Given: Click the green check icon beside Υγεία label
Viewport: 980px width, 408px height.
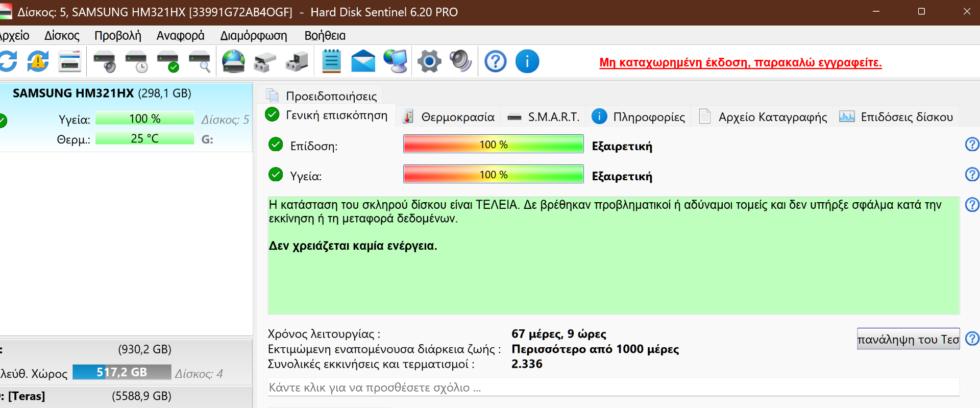Looking at the screenshot, I should (x=276, y=175).
